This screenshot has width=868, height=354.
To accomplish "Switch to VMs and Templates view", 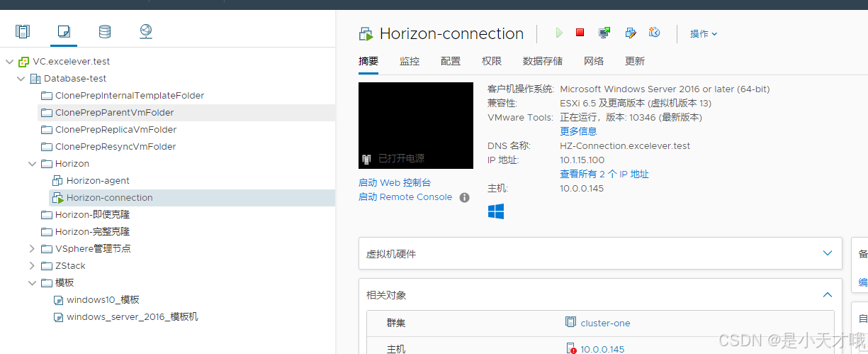I will (64, 31).
